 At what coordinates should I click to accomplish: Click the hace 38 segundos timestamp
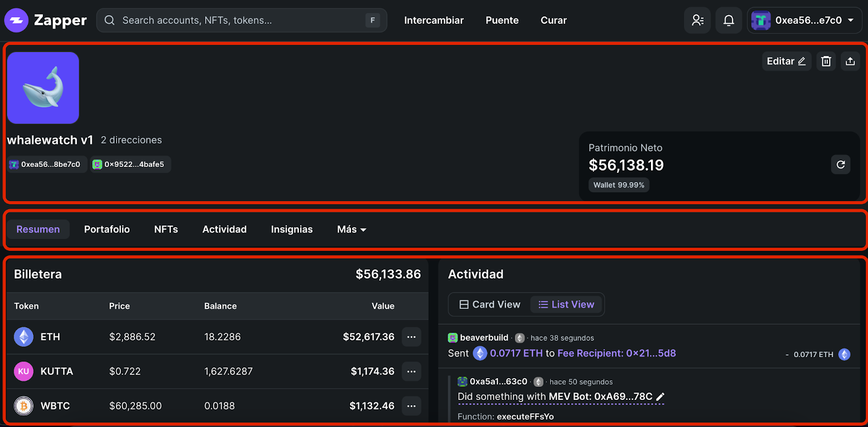pos(562,338)
